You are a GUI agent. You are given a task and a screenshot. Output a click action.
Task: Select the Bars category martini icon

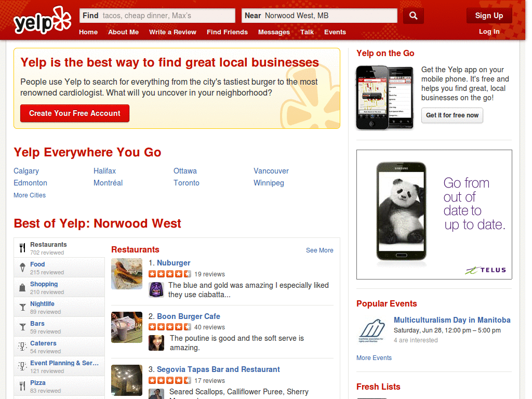coord(23,327)
